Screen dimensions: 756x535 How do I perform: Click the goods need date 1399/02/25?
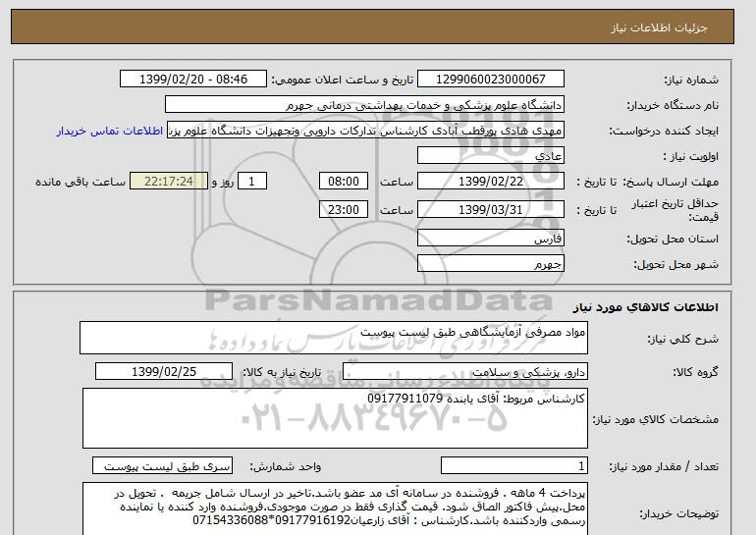[x=164, y=372]
